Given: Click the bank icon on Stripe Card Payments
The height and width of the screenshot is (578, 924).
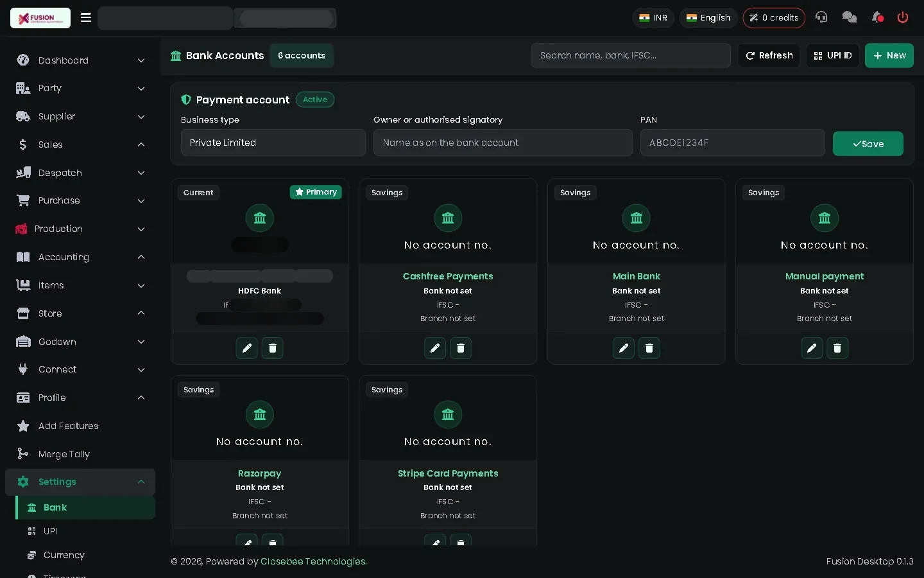Looking at the screenshot, I should [x=448, y=415].
